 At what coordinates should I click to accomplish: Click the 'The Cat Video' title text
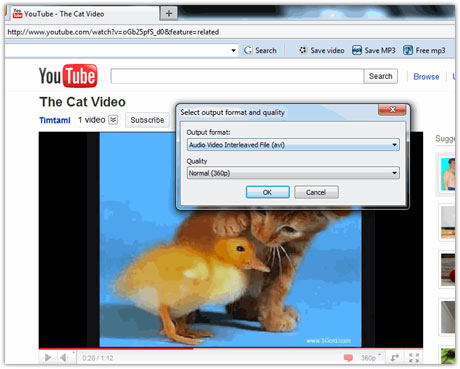click(x=83, y=102)
